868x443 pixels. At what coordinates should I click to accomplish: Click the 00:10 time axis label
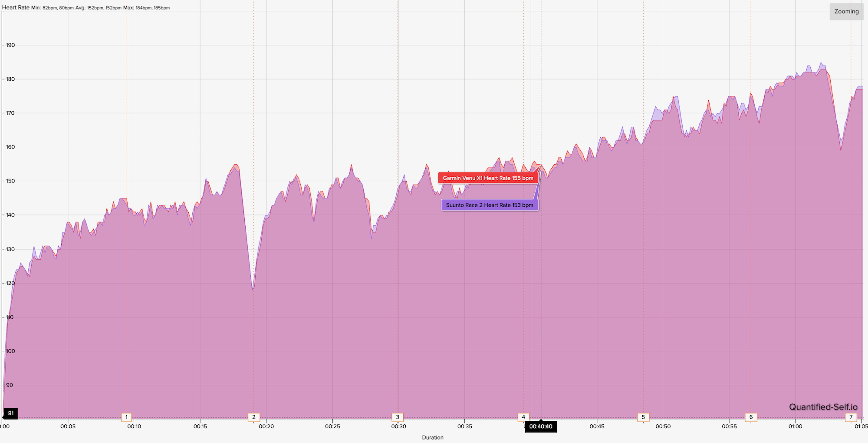[134, 426]
